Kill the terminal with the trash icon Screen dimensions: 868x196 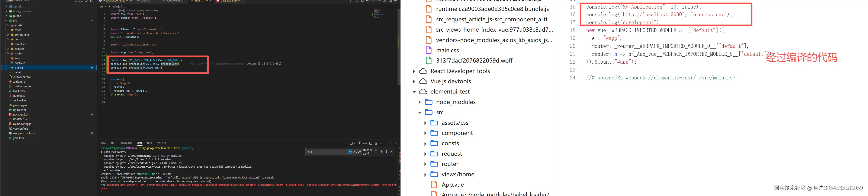point(376,143)
